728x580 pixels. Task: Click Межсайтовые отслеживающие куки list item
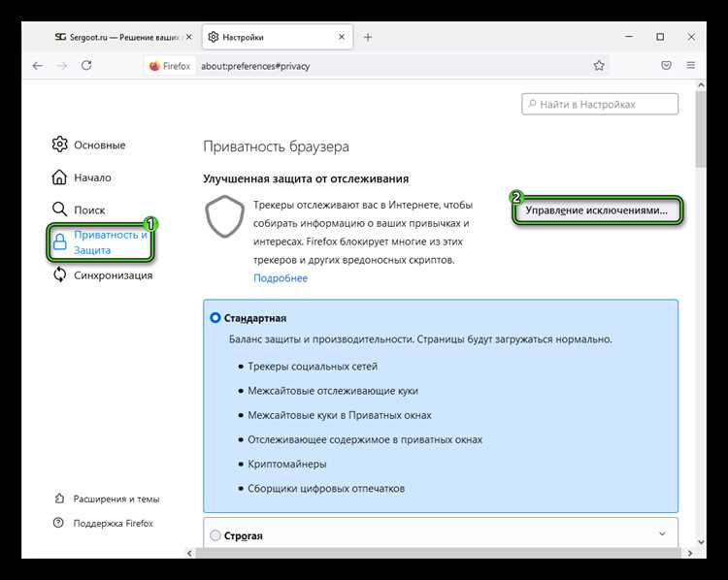tap(333, 391)
